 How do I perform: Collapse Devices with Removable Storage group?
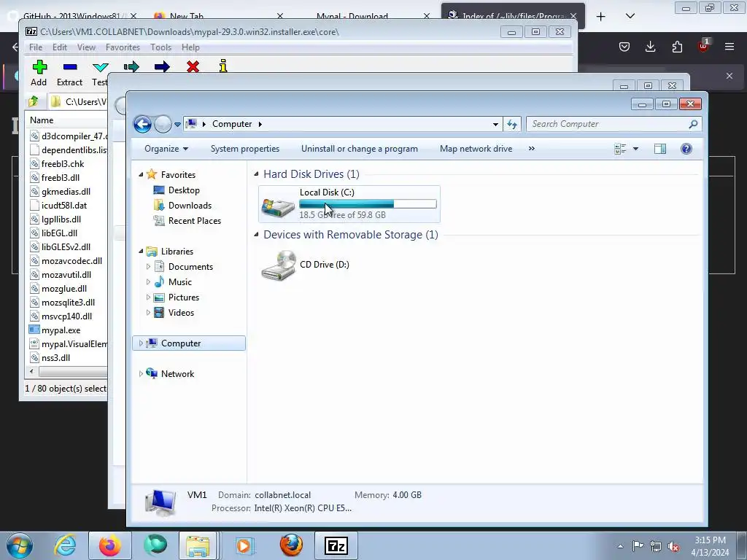click(x=256, y=234)
